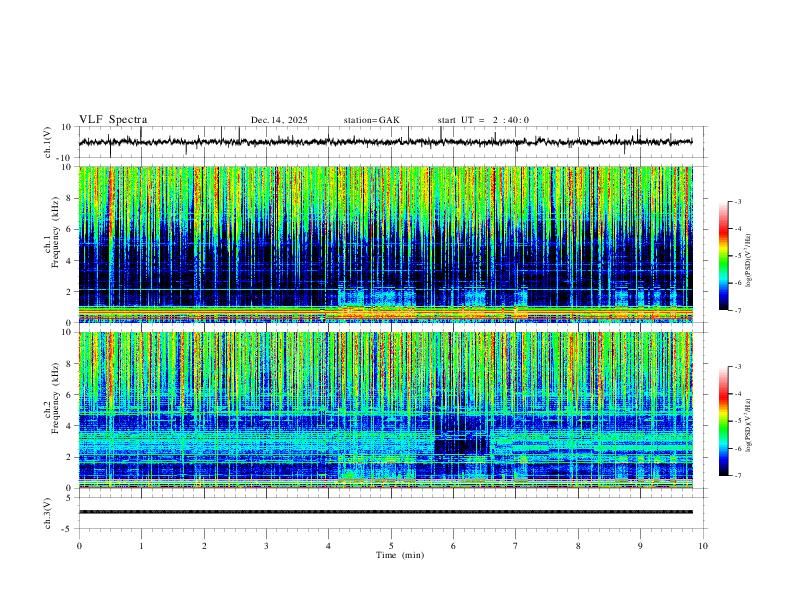Click the ch.1 "Frequency (kHz)" axis label
The image size is (792, 612).
tap(55, 232)
